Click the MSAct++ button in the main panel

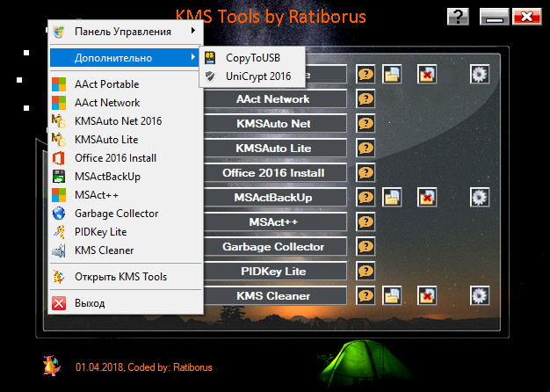273,222
